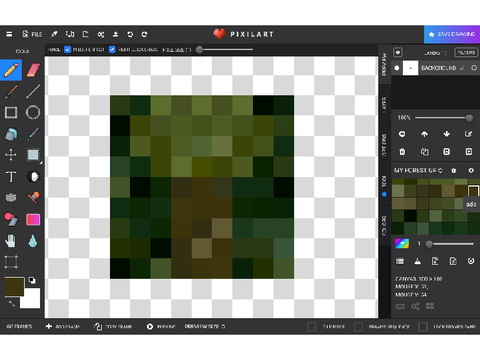Select the Hand pan tool

[11, 241]
